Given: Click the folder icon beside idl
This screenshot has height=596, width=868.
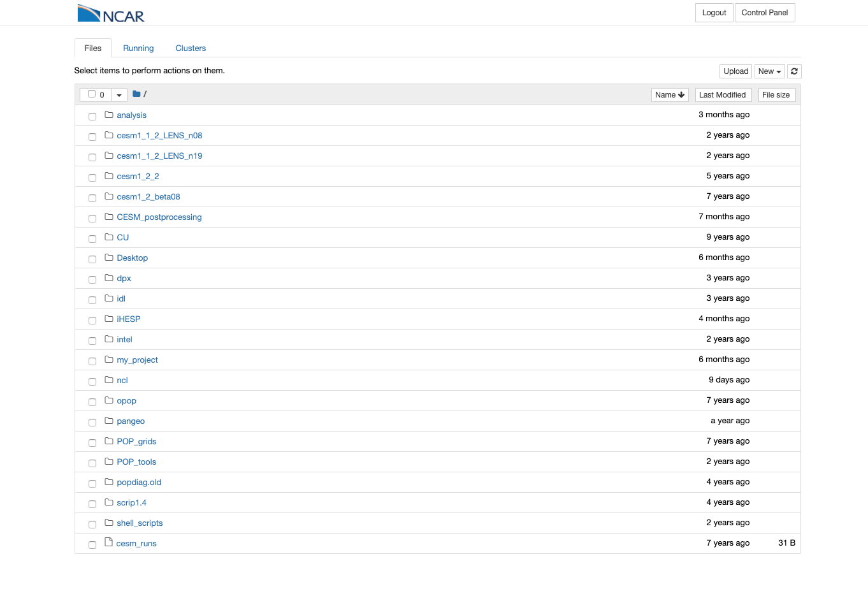Looking at the screenshot, I should [109, 298].
